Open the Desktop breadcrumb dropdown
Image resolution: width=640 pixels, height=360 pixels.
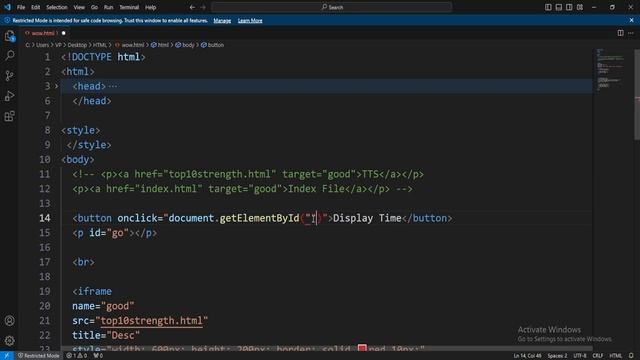point(77,45)
